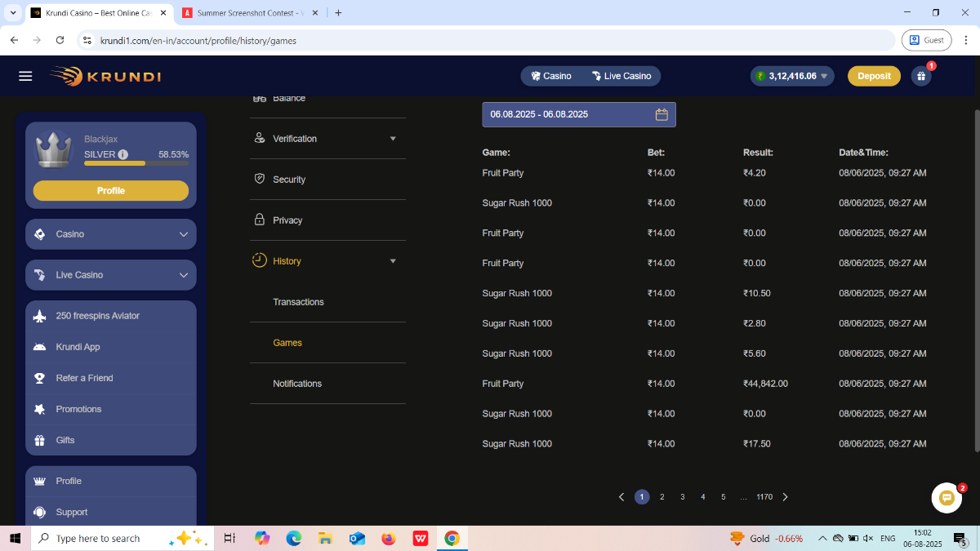This screenshot has height=551, width=980.
Task: Click the History clock icon
Action: (x=259, y=260)
